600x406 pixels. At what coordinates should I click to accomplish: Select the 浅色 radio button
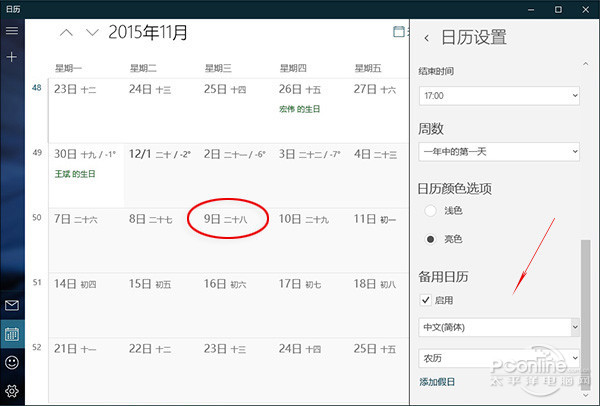point(430,210)
